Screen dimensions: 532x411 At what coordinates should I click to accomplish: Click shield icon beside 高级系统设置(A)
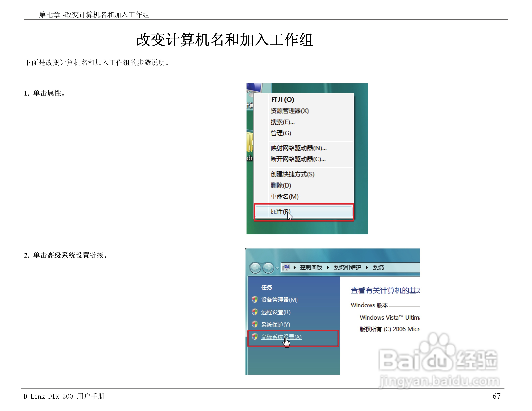click(x=255, y=337)
